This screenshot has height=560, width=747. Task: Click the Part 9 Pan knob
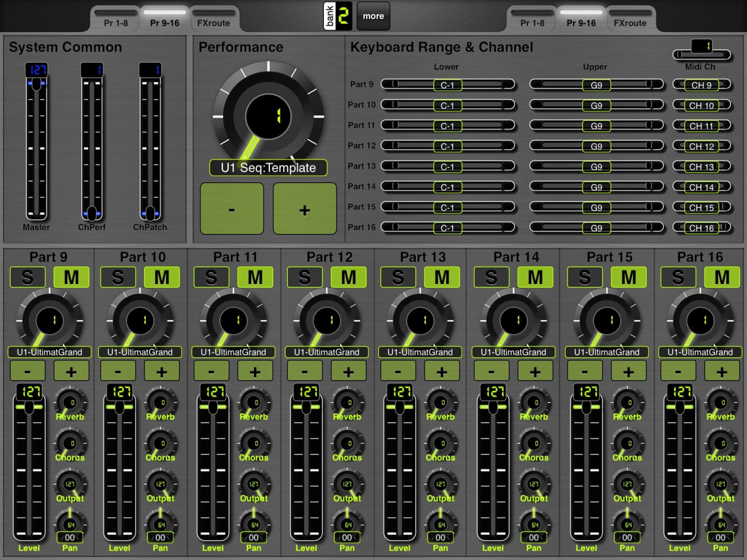70,524
